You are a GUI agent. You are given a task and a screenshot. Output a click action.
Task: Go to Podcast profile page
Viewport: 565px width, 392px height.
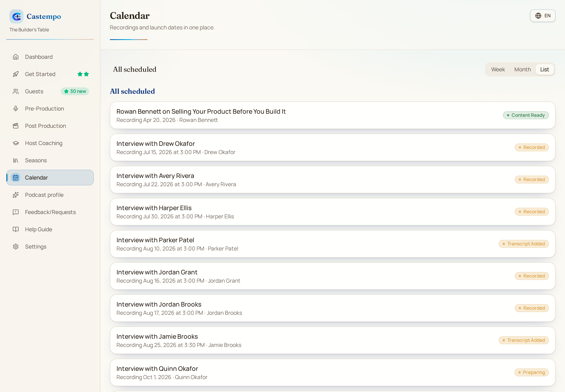[x=50, y=195]
